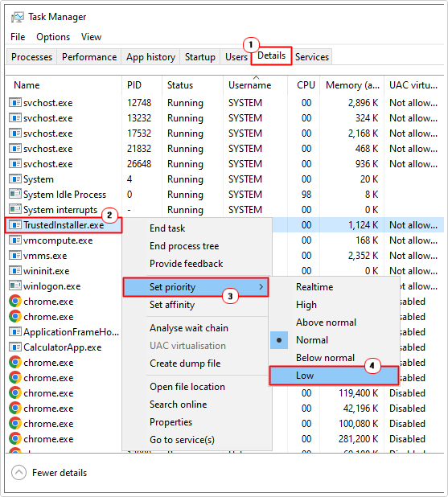Switch to the Performance tab
Viewport: 448px width, 497px height.
[89, 57]
